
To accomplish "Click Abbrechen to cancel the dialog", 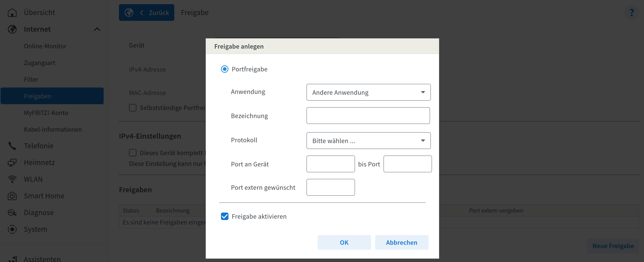I will pos(401,243).
